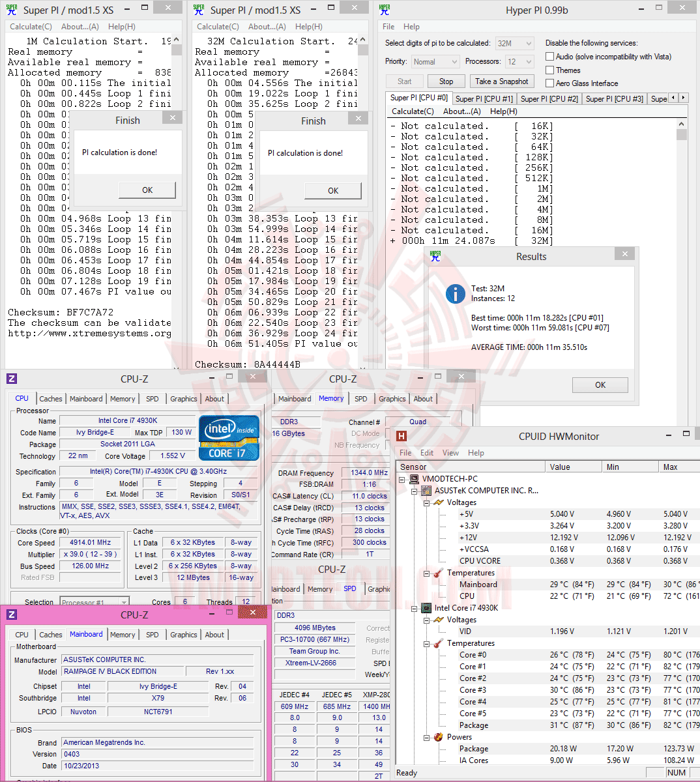Image resolution: width=700 pixels, height=782 pixels.
Task: Click the Core Speed 4914.01 MHz field
Action: click(91, 542)
